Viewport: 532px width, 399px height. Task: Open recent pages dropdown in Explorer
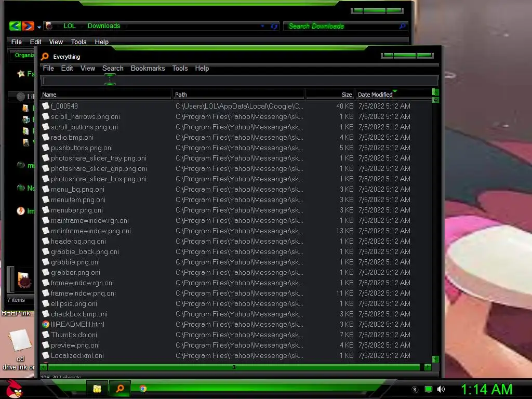point(39,27)
